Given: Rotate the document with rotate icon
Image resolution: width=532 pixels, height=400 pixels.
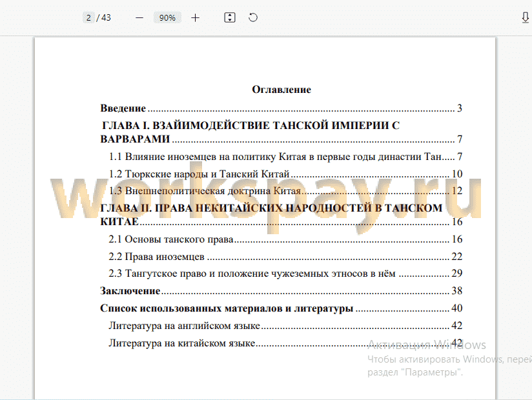Looking at the screenshot, I should coord(253,17).
